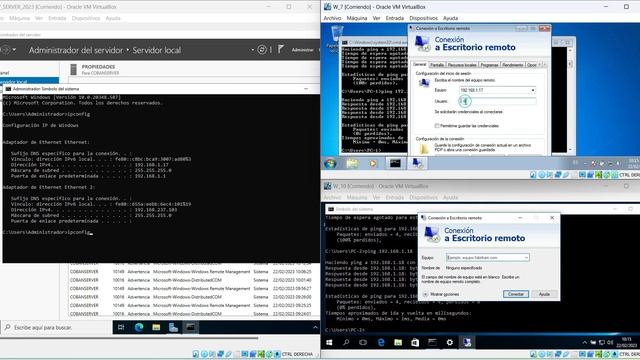This screenshot has height=360, width=640.
Task: Open File Explorer in Windows 10 taskbar
Action: pos(398,342)
